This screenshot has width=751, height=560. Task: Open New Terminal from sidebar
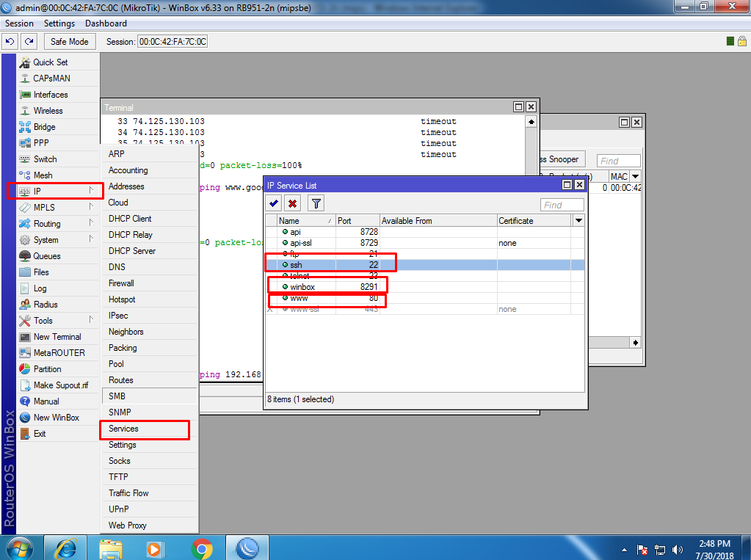click(x=58, y=337)
